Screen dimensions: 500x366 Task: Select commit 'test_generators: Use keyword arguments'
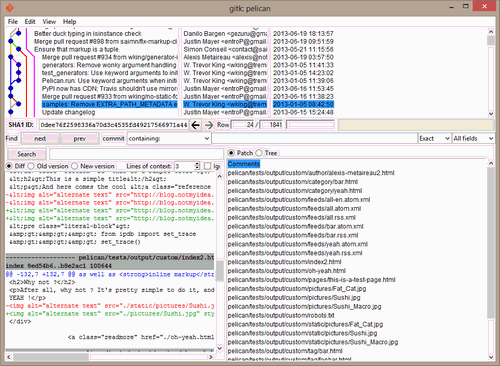click(x=110, y=73)
